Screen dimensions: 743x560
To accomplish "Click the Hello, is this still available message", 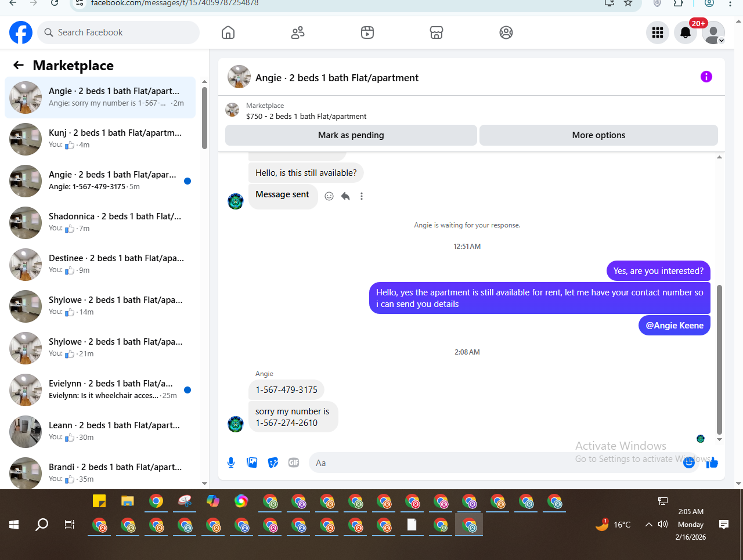I will click(306, 173).
